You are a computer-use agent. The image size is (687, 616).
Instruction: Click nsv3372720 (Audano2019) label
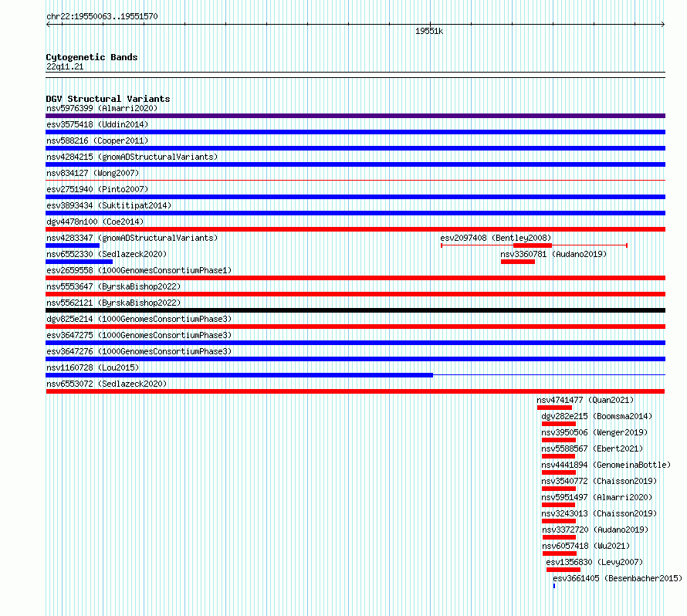pos(595,530)
